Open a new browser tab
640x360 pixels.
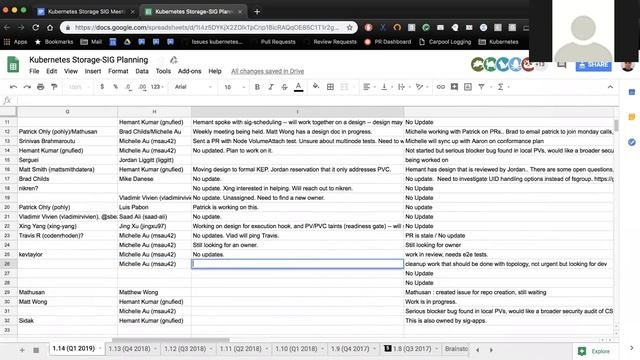(257, 11)
